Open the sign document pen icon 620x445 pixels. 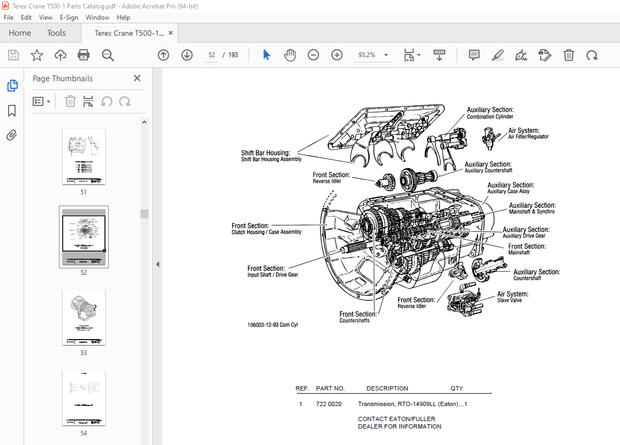coord(521,55)
